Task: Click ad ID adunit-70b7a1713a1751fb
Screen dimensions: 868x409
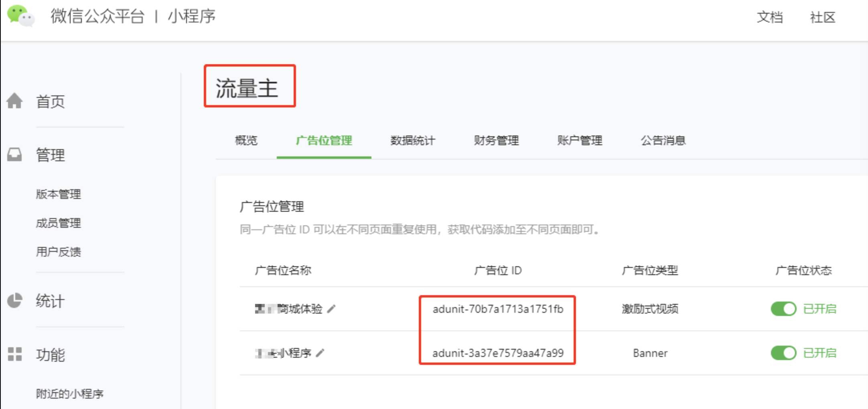Action: tap(498, 309)
